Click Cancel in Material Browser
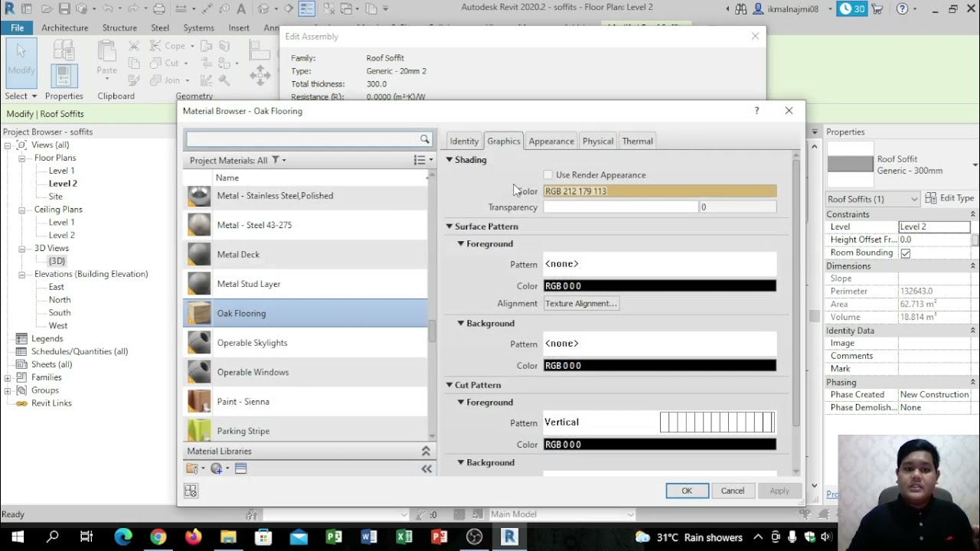Viewport: 980px width, 551px height. pos(733,491)
